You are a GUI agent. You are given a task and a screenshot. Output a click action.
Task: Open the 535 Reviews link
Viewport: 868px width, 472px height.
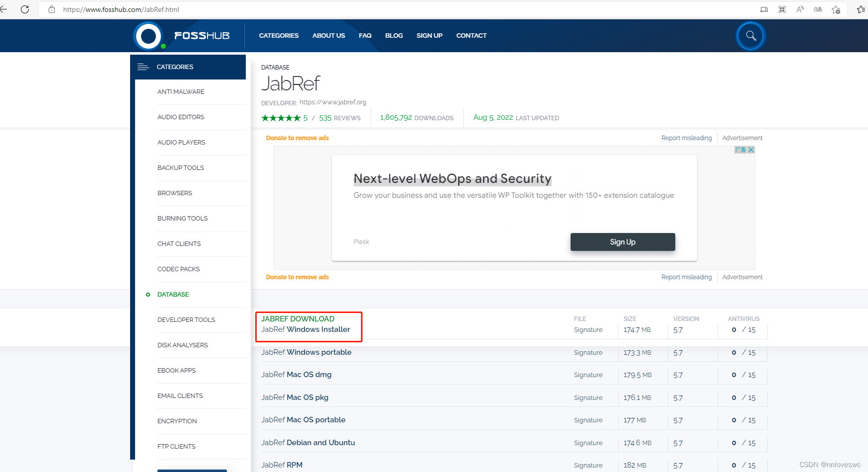coord(340,118)
